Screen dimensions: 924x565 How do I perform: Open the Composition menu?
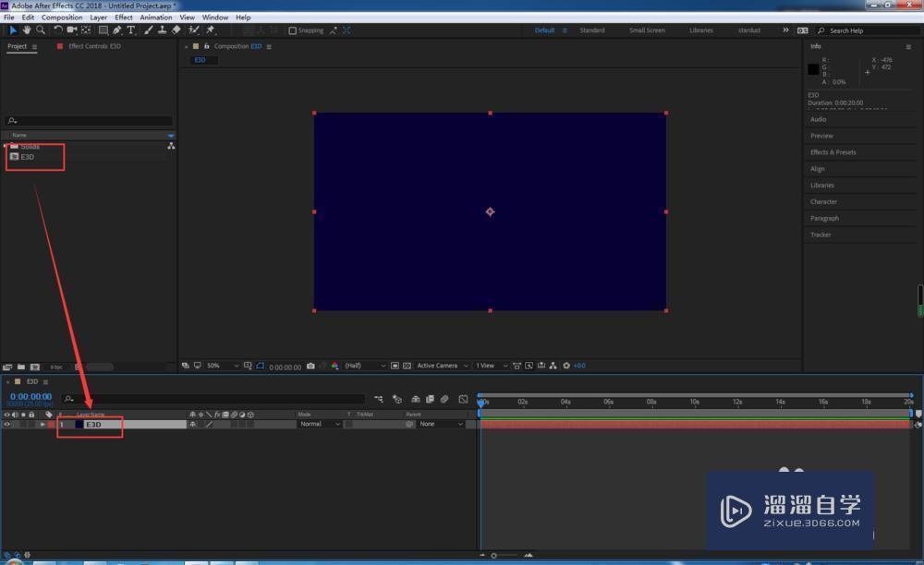pos(62,18)
